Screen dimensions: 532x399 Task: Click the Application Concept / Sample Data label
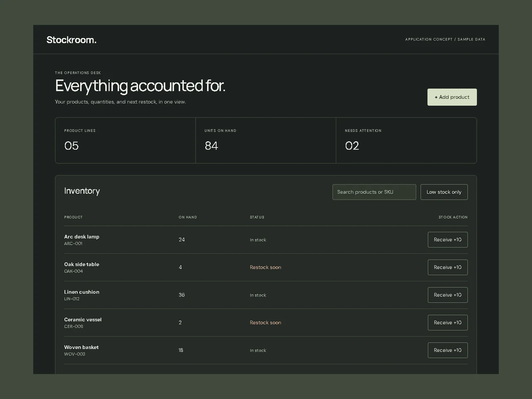pyautogui.click(x=445, y=39)
